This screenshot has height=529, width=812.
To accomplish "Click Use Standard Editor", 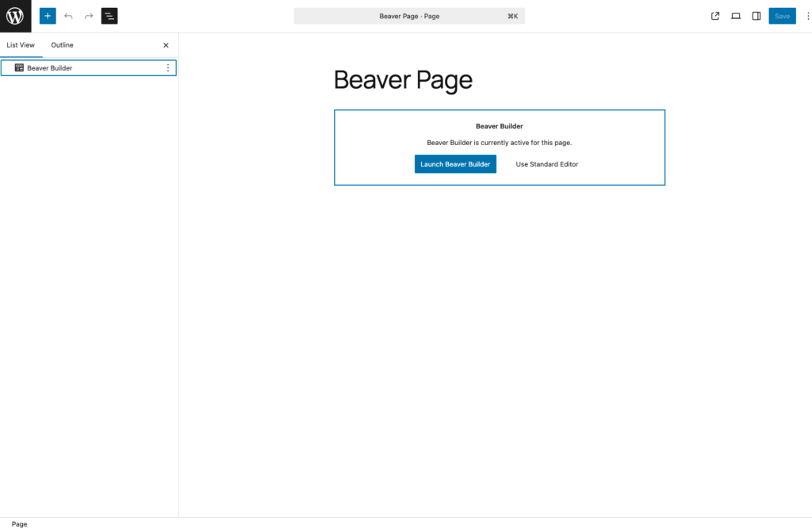I will [x=547, y=164].
